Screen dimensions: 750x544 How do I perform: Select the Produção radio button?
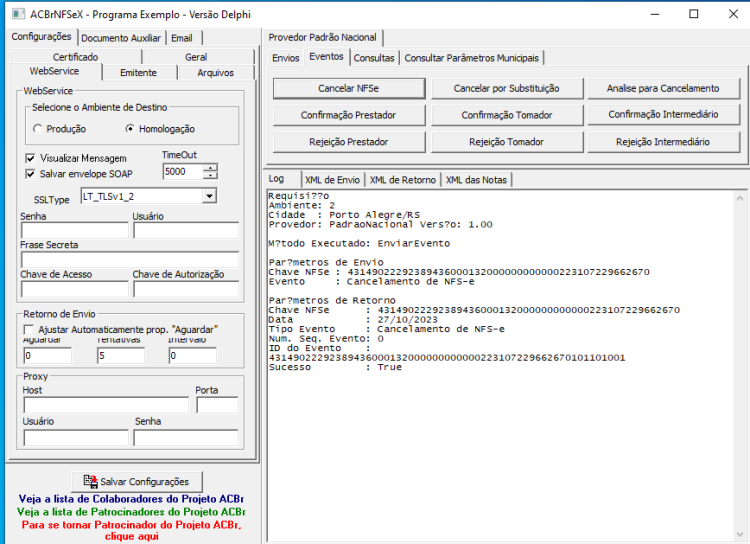(x=37, y=129)
